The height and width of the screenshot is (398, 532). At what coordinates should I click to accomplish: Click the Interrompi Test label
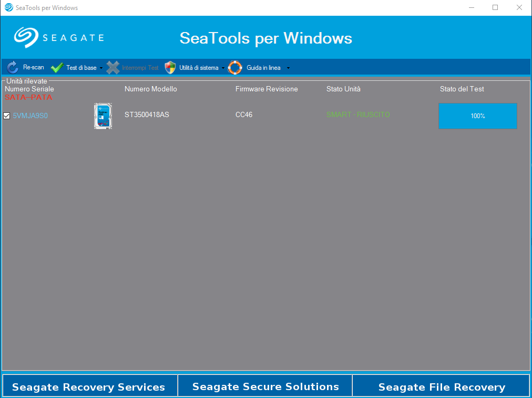coord(140,68)
